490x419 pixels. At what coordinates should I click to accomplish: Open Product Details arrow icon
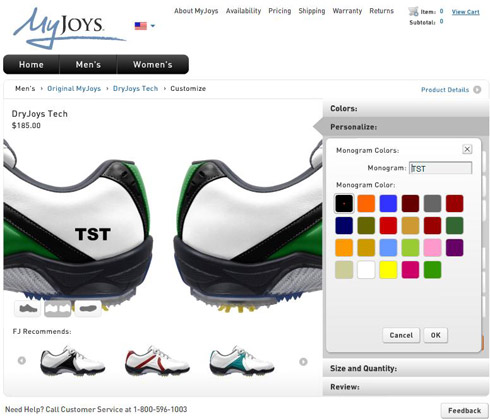pyautogui.click(x=477, y=90)
